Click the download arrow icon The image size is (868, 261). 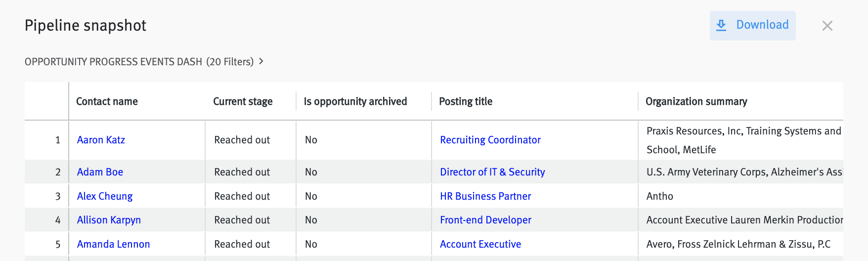click(x=721, y=25)
